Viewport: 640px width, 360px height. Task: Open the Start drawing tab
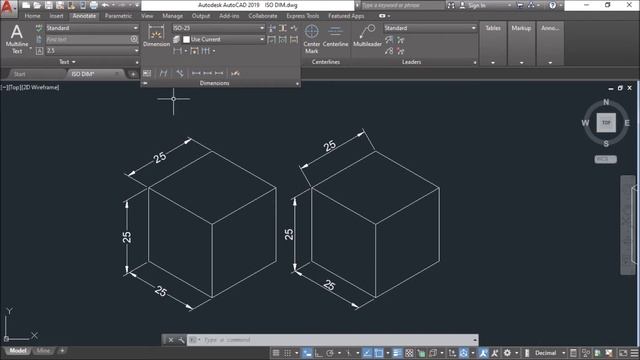20,74
